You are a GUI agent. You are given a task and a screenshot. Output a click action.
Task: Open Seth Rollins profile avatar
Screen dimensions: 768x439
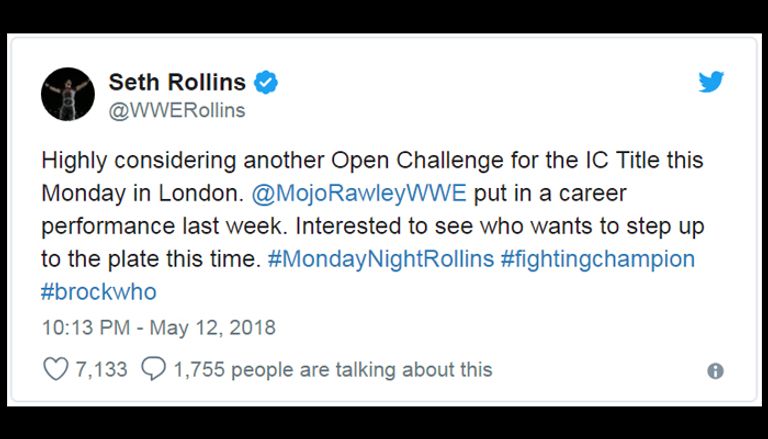pyautogui.click(x=67, y=95)
